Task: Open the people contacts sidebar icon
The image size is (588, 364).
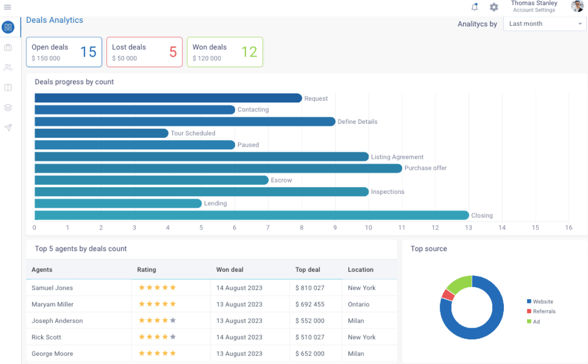Action: click(x=8, y=67)
